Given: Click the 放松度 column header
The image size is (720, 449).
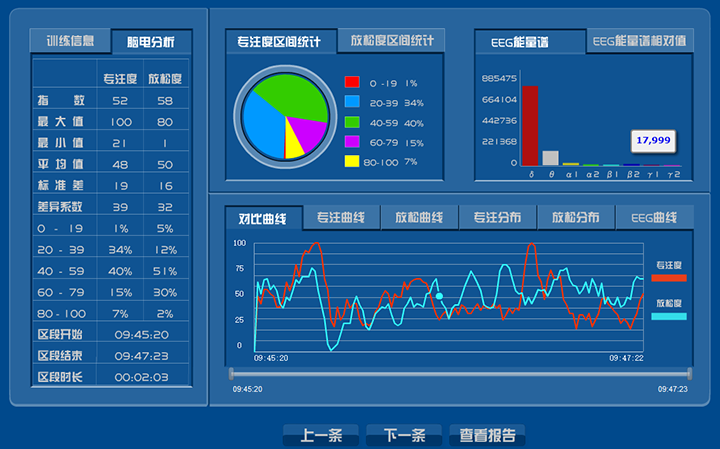Looking at the screenshot, I should (165, 79).
